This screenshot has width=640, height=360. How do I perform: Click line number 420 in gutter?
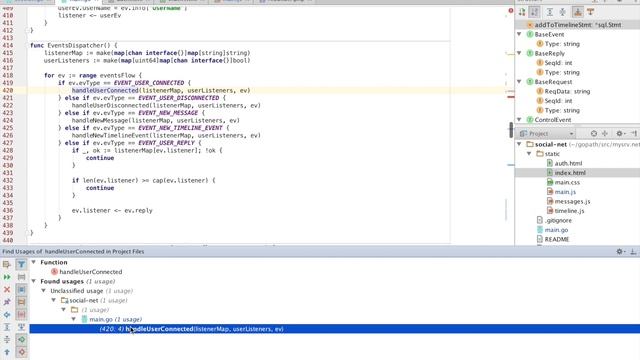click(8, 90)
